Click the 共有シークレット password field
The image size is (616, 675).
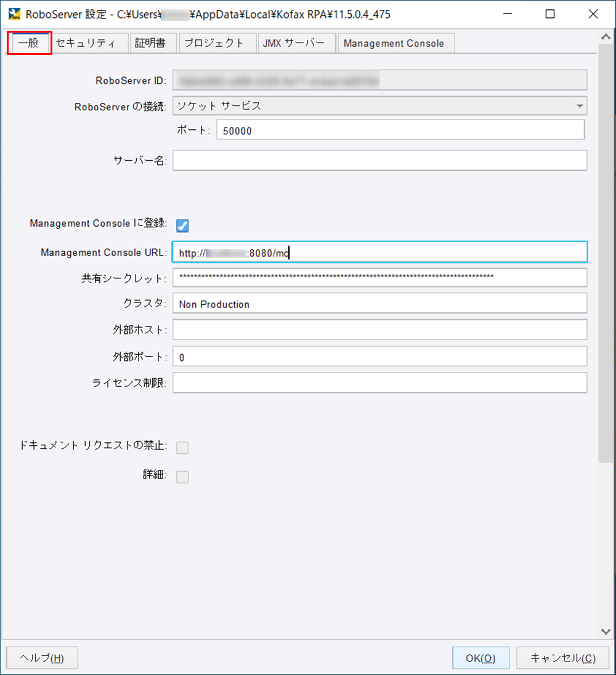pos(379,278)
